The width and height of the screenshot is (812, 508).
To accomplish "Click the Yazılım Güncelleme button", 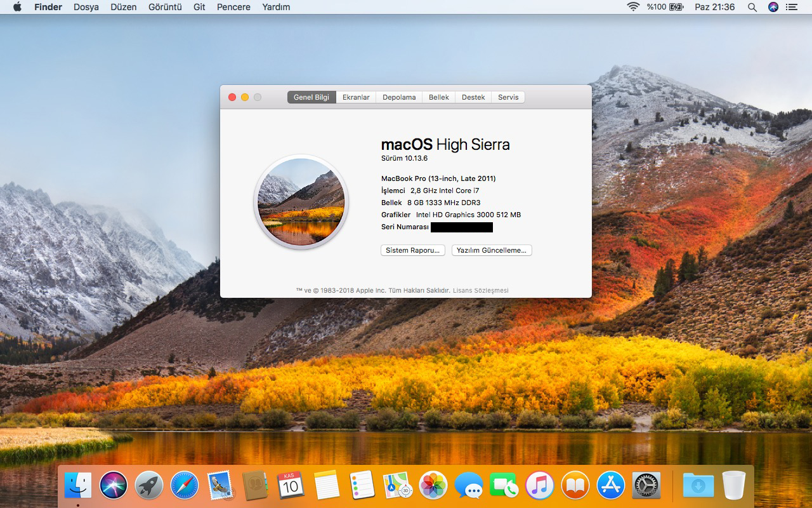I will [492, 250].
